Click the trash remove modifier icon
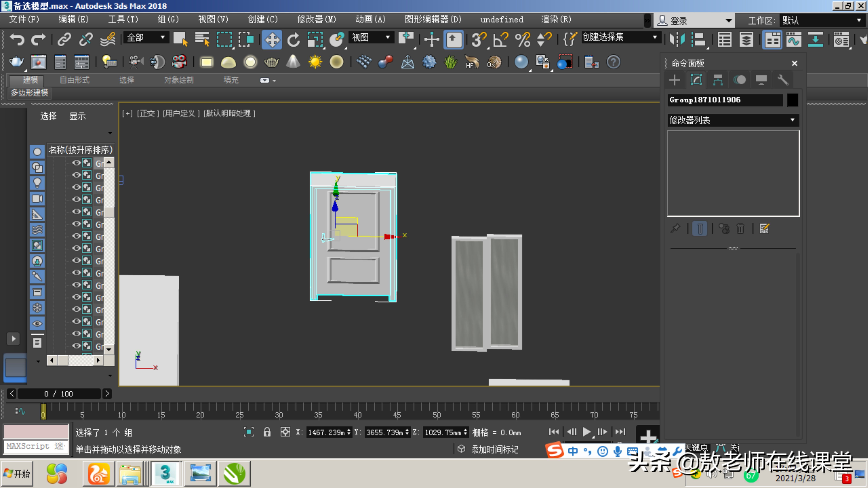 pyautogui.click(x=740, y=229)
